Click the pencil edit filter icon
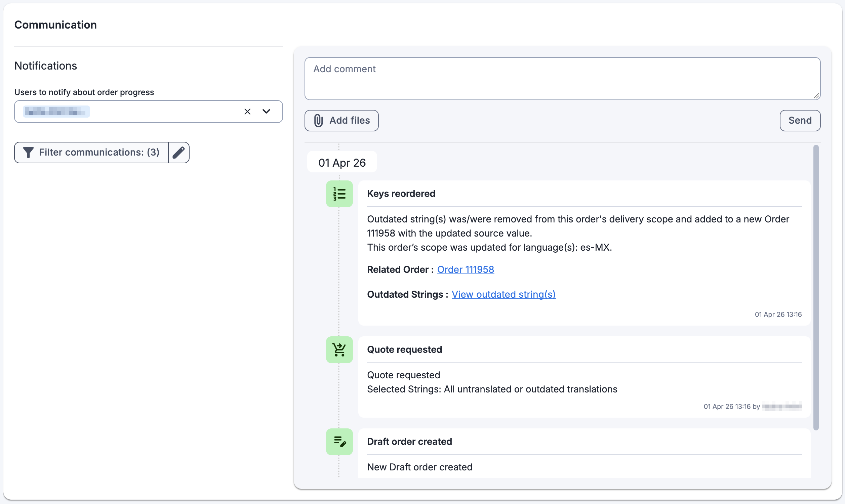The height and width of the screenshot is (504, 845). 178,153
